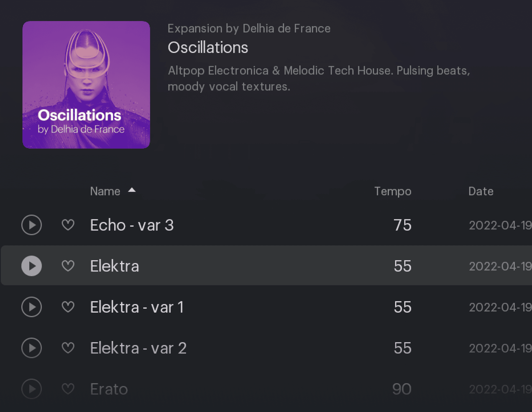Toggle the heart on the Elektra row
532x412 pixels.
68,266
